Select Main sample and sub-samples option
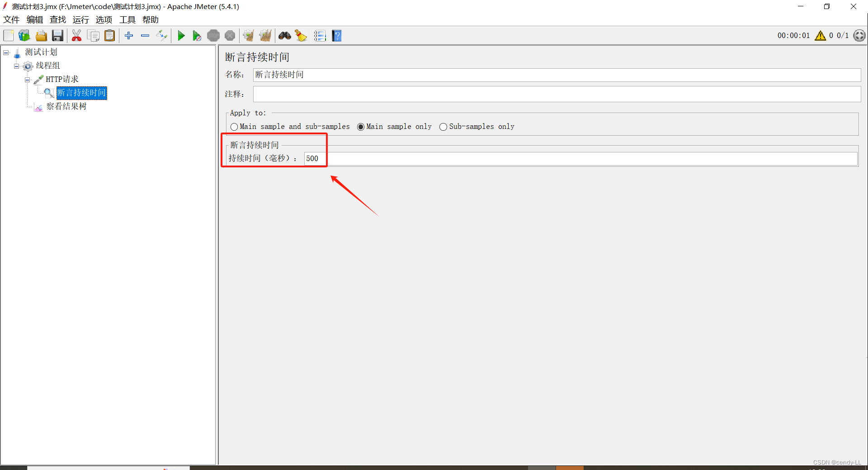Image resolution: width=868 pixels, height=470 pixels. pyautogui.click(x=234, y=127)
